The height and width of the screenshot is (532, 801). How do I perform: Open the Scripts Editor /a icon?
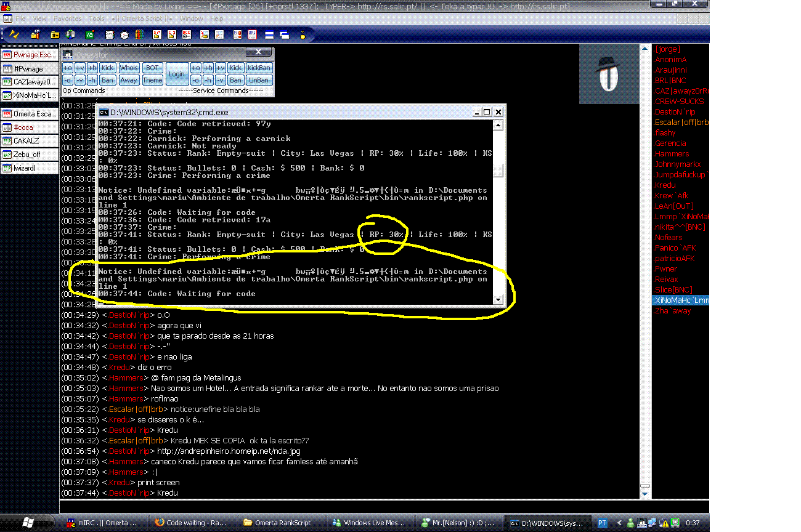(91, 34)
